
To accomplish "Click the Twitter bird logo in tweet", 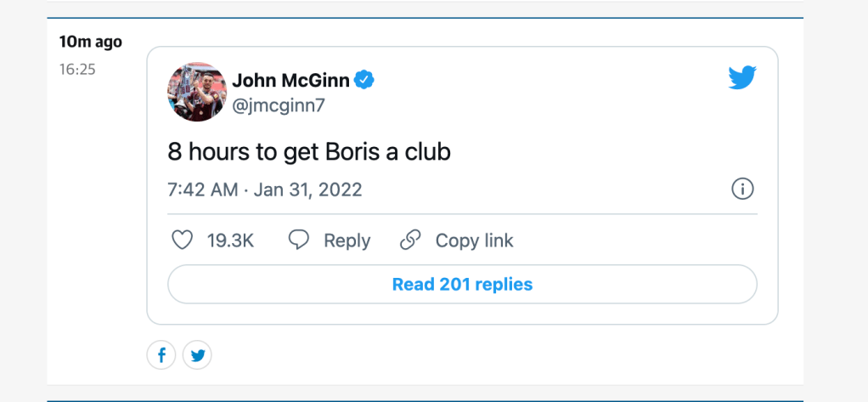I will [741, 77].
